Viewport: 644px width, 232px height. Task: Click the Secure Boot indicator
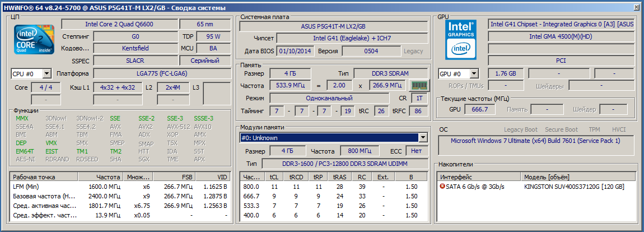tap(561, 129)
